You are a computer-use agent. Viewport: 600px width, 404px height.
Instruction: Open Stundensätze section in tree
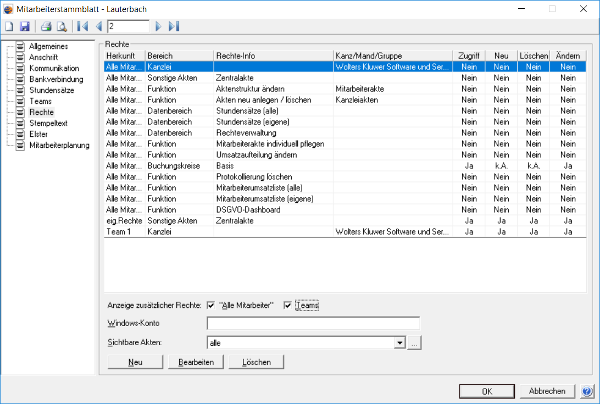tap(52, 90)
